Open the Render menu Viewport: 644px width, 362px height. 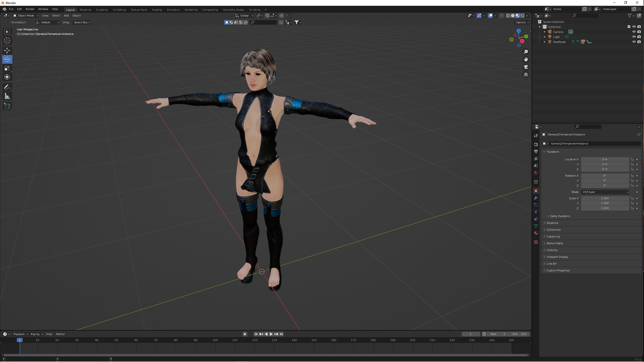click(30, 9)
